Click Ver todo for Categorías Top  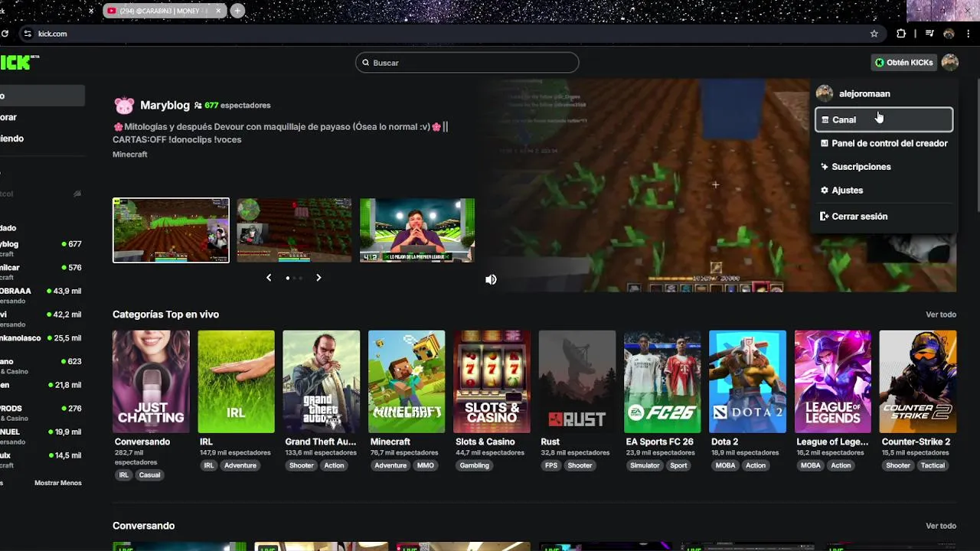[941, 315]
